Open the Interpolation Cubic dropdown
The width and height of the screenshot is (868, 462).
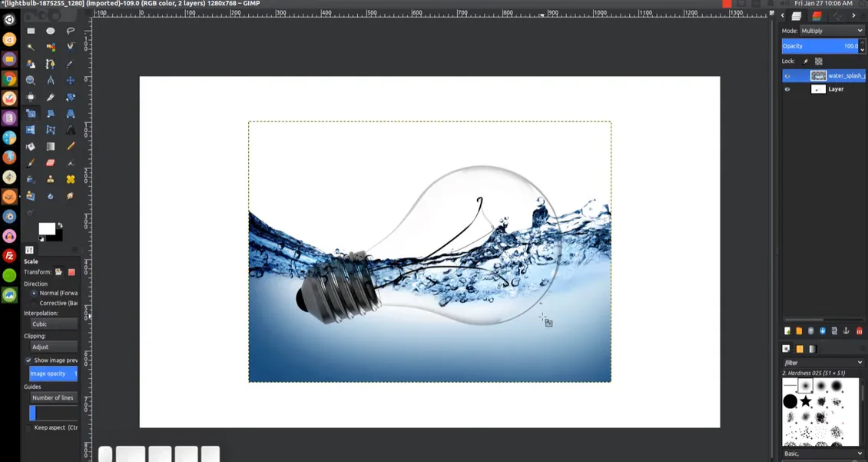[x=54, y=324]
